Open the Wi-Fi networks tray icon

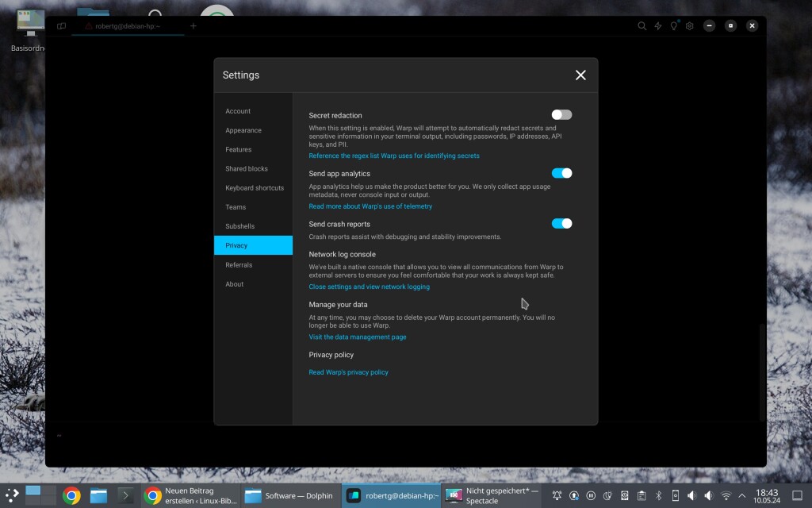[726, 495]
